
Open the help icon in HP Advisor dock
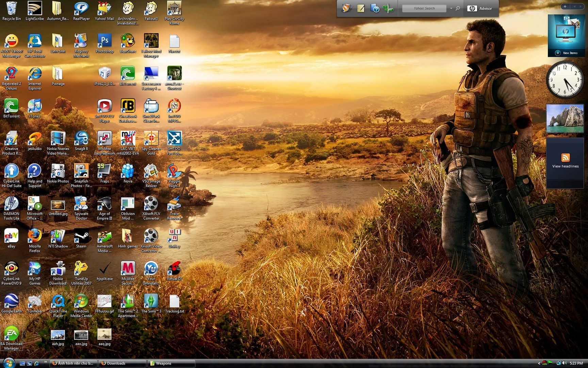[375, 9]
